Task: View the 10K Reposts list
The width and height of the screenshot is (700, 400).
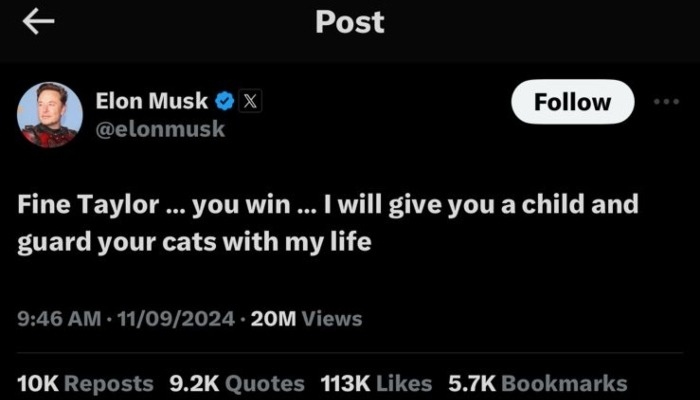Action: (x=85, y=384)
